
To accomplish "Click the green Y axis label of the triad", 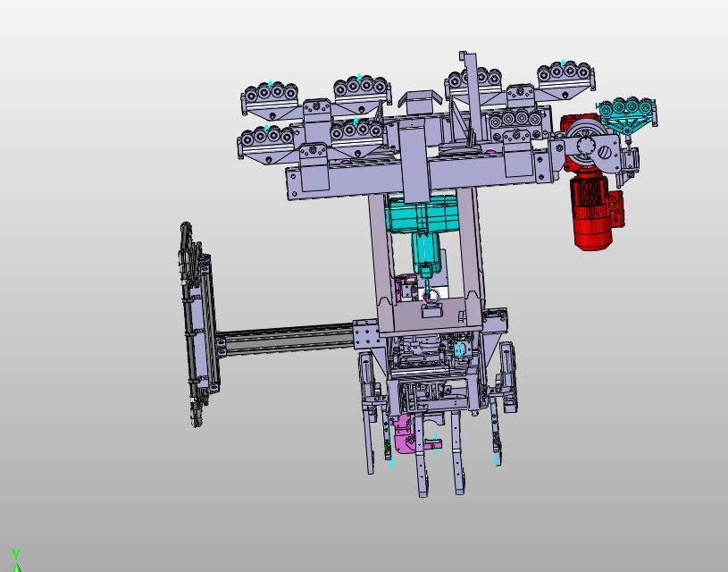I will coord(16,554).
